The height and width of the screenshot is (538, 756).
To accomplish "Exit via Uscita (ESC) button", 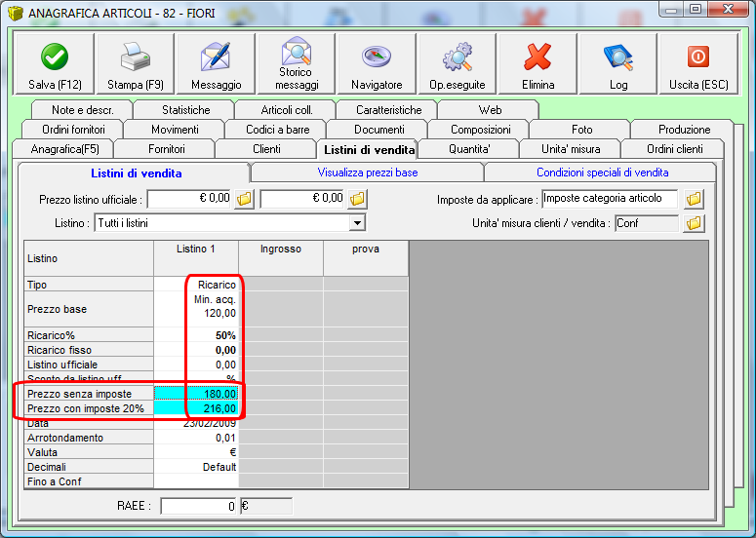I will [698, 63].
